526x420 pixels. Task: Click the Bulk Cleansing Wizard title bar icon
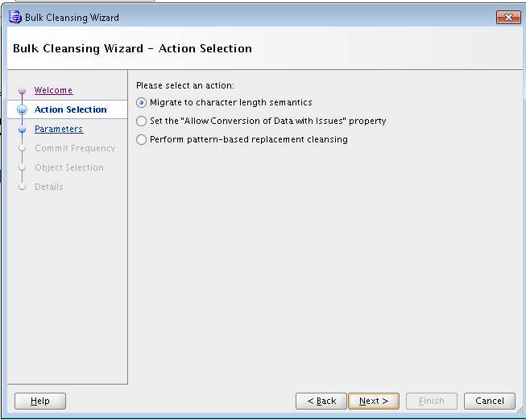[14, 17]
